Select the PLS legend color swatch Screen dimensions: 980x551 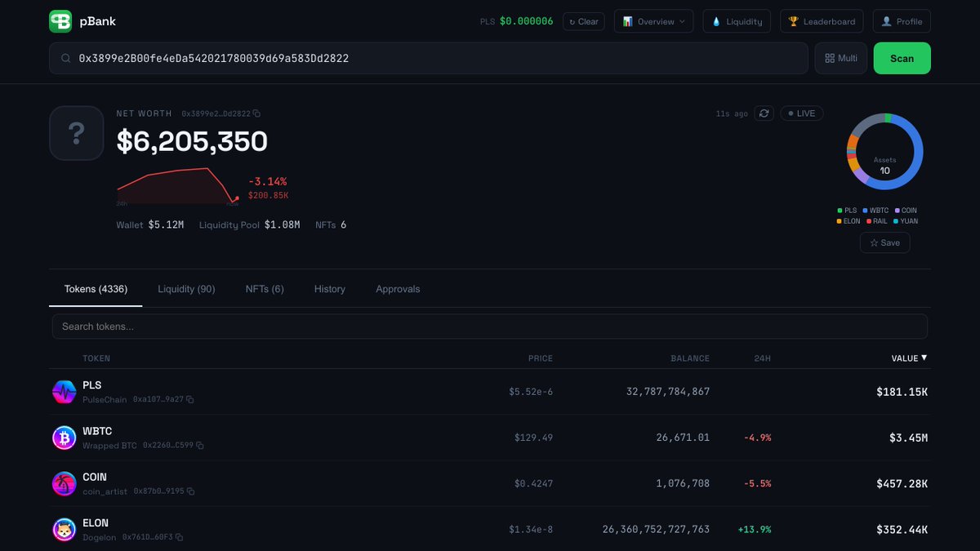(840, 211)
